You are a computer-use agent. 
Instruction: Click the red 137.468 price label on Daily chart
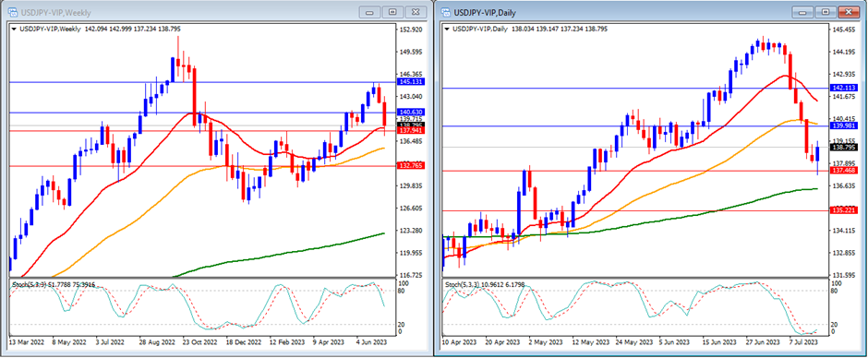pyautogui.click(x=843, y=171)
